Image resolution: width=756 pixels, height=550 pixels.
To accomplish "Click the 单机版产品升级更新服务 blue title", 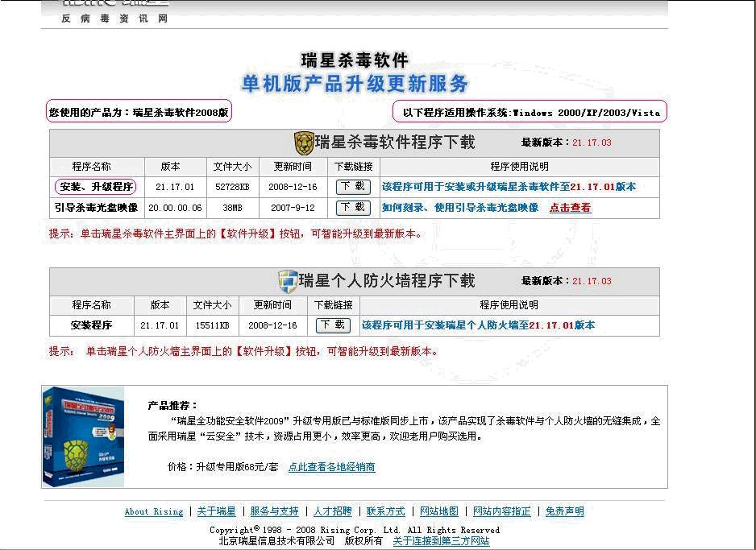I will coord(355,84).
